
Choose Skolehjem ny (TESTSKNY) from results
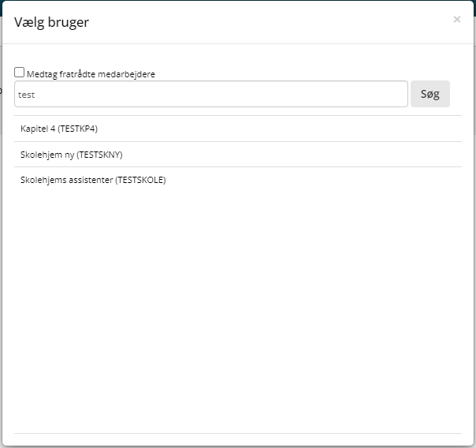point(71,155)
